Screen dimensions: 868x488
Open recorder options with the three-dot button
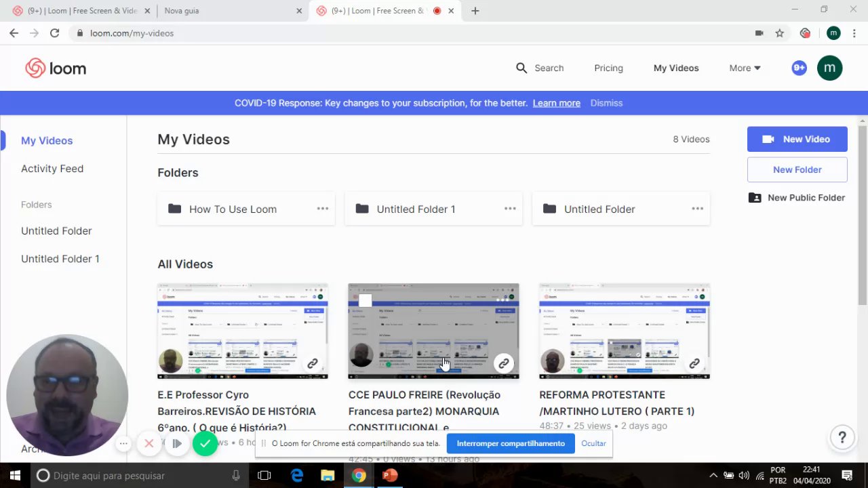[123, 443]
